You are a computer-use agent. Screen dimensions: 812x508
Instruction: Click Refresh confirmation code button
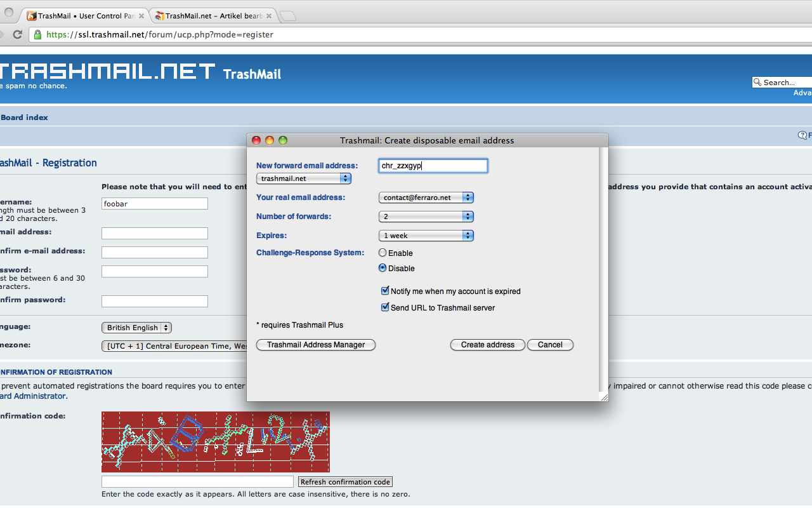tap(346, 482)
